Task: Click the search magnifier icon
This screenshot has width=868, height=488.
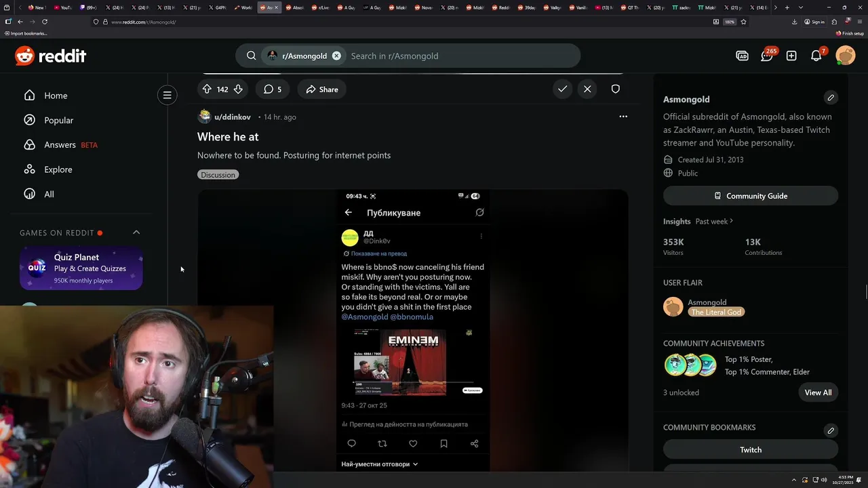Action: tap(251, 56)
